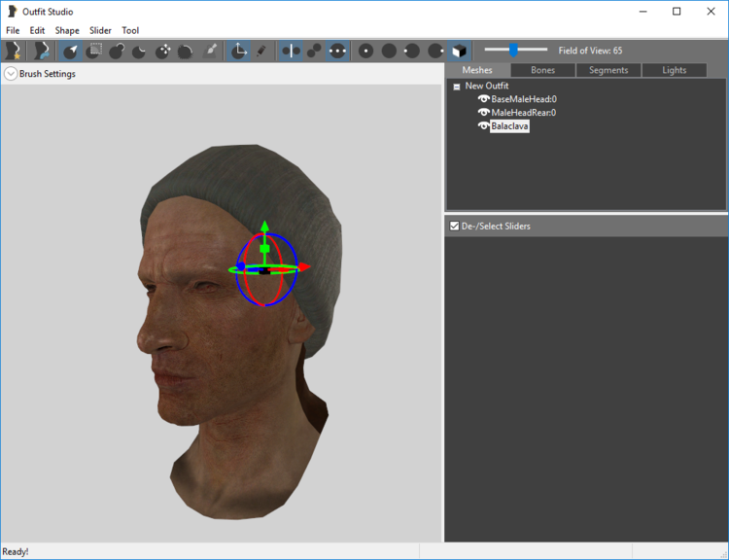Click the Load Project toolbar icon
The width and height of the screenshot is (729, 560).
point(42,51)
